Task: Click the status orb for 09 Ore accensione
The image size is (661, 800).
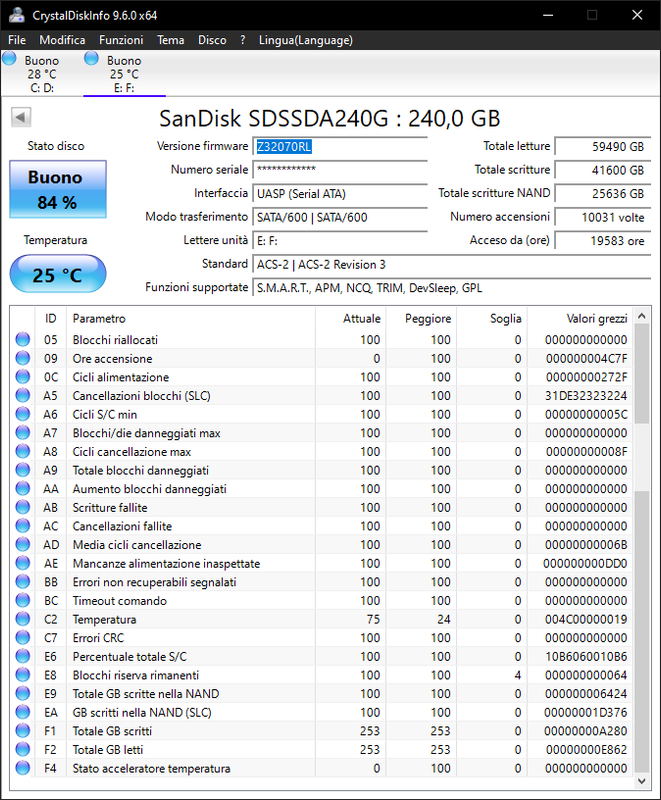Action: click(23, 358)
